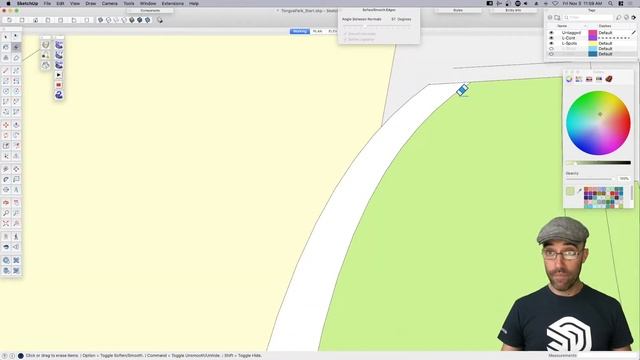The width and height of the screenshot is (640, 360).
Task: Click the Styles tray button
Action: coord(458,10)
